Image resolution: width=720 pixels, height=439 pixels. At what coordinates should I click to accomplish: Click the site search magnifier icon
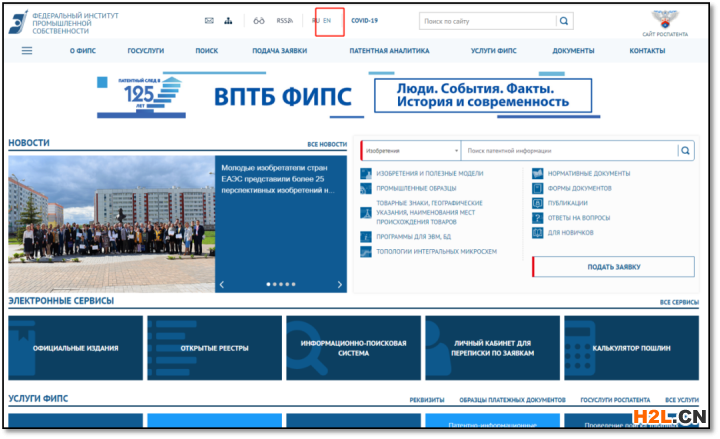(x=565, y=21)
